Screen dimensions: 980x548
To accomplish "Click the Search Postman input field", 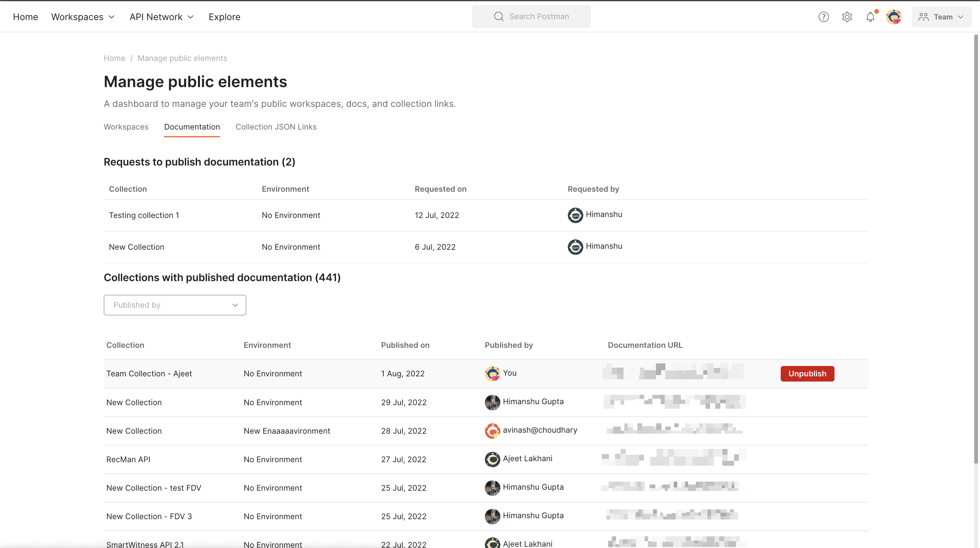I will click(x=531, y=16).
